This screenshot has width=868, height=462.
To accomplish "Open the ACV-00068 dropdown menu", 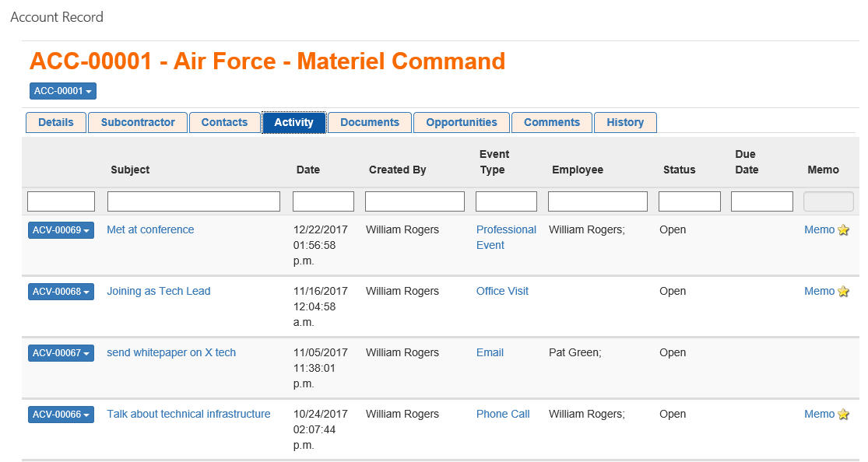I will pyautogui.click(x=61, y=292).
